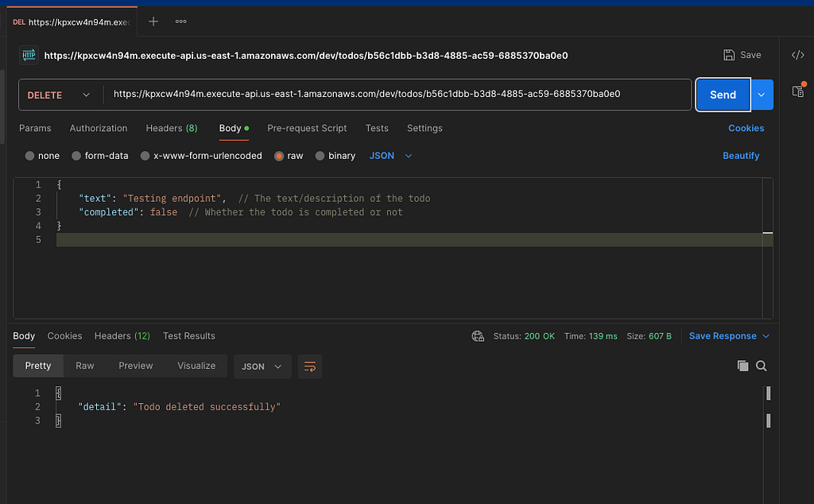Open the request info panel icon
Viewport: 814px width, 504px height.
(x=798, y=91)
